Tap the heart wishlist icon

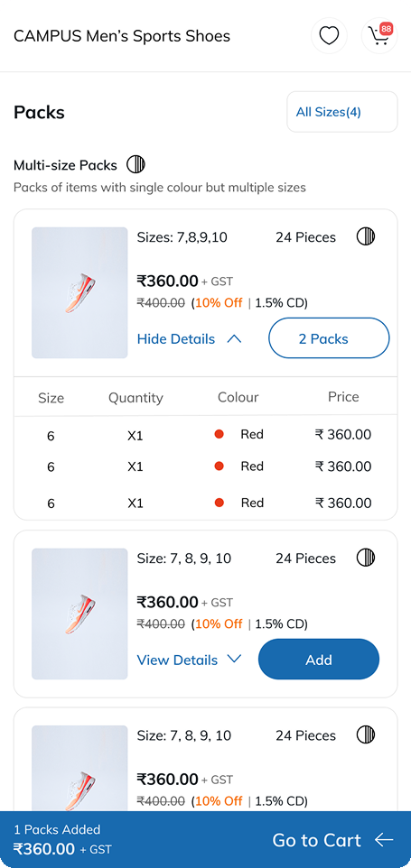click(329, 36)
